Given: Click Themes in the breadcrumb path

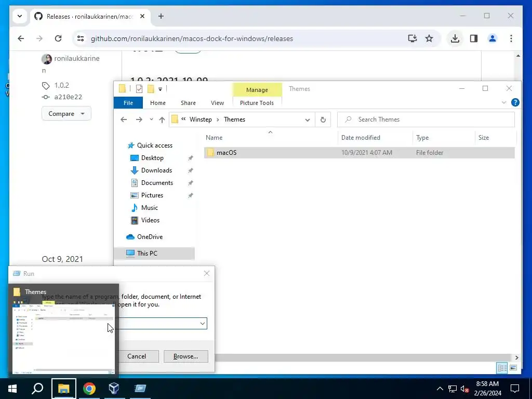Looking at the screenshot, I should pos(234,119).
